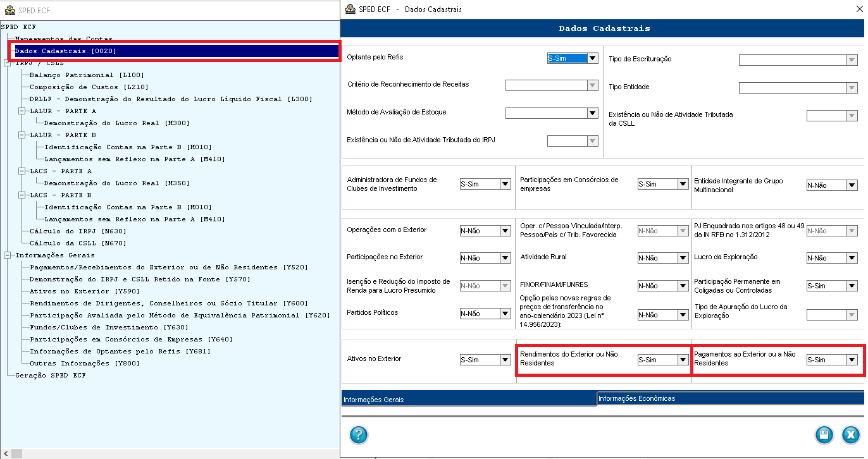This screenshot has width=868, height=459.
Task: Select Geração SPED ECF tree item
Action: pyautogui.click(x=51, y=376)
